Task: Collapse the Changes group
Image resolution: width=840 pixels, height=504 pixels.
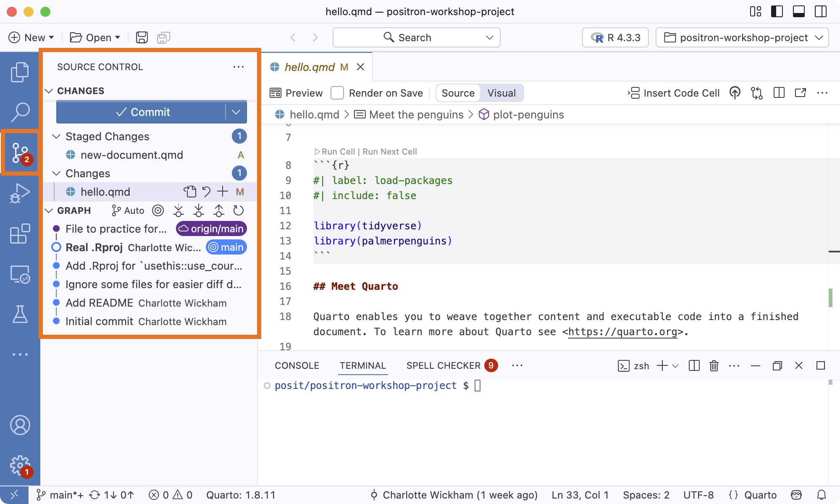Action: coord(56,173)
